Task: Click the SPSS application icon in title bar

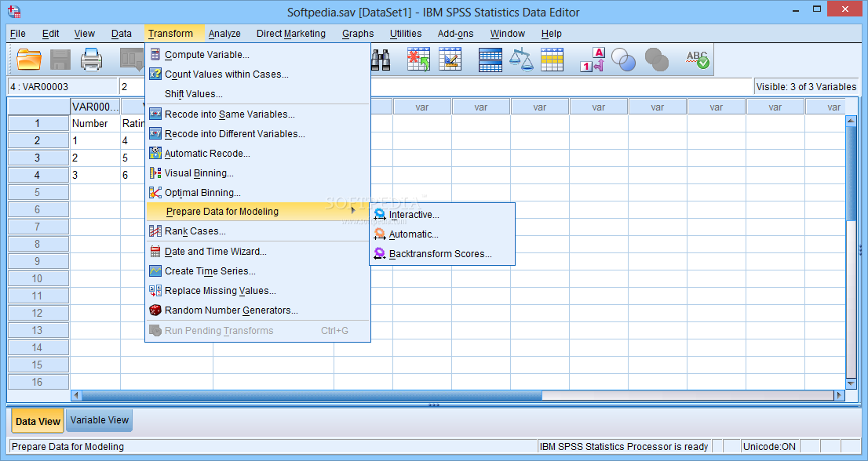Action: click(x=15, y=11)
